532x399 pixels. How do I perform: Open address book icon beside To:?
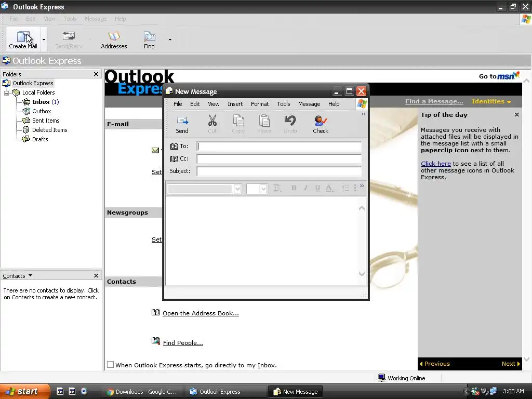pos(174,146)
